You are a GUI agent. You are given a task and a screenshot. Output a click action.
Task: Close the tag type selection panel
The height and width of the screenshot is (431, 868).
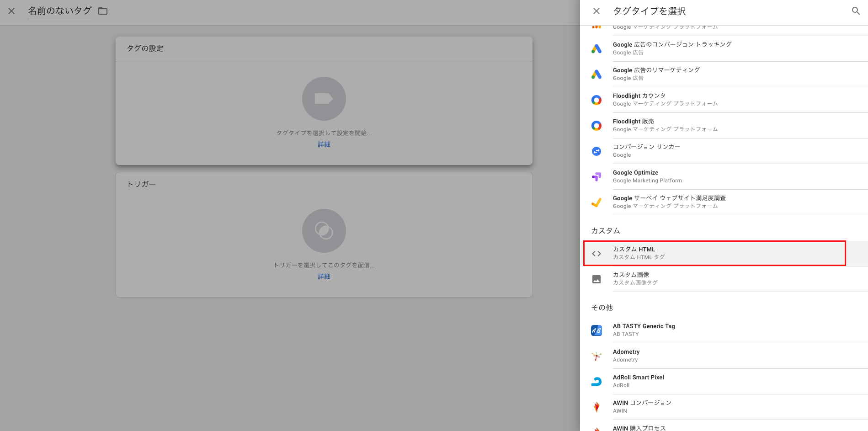596,11
